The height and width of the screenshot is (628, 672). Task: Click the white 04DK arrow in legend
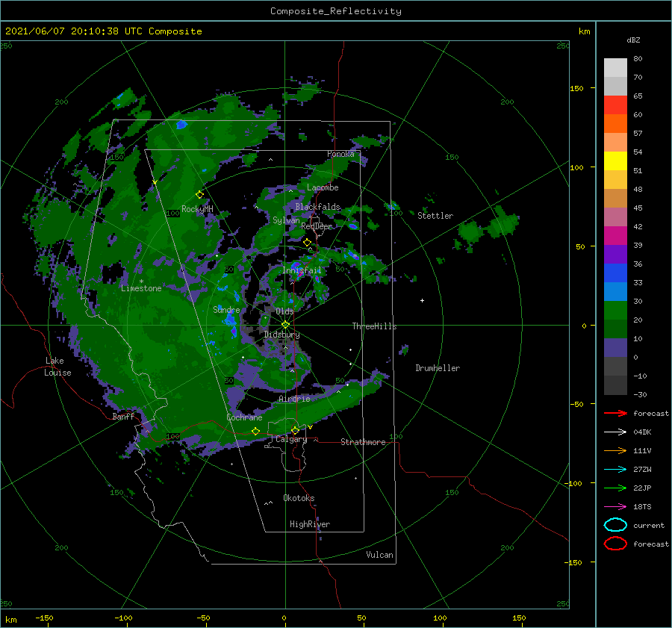pos(615,432)
